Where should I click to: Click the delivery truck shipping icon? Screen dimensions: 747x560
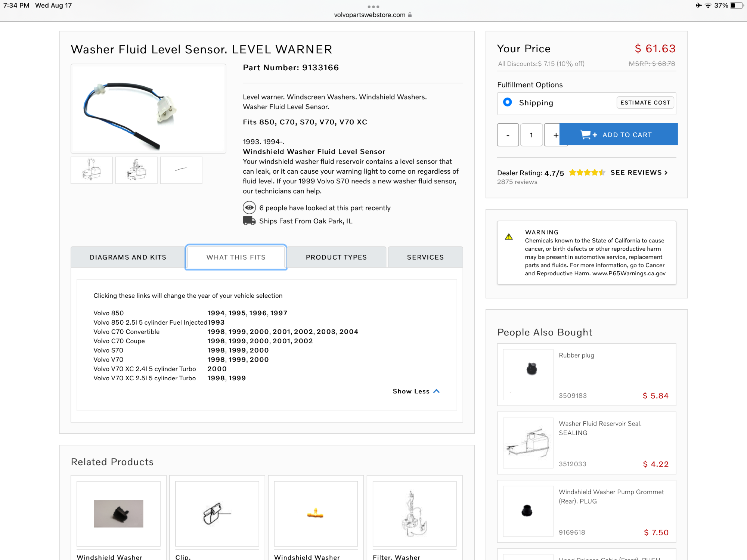pyautogui.click(x=249, y=221)
